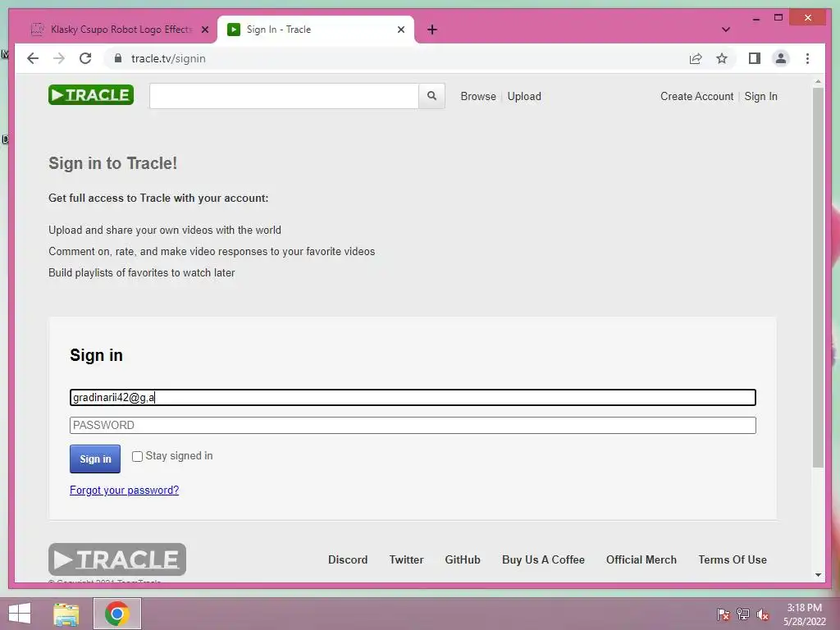
Task: Click the network tray icon
Action: (743, 614)
